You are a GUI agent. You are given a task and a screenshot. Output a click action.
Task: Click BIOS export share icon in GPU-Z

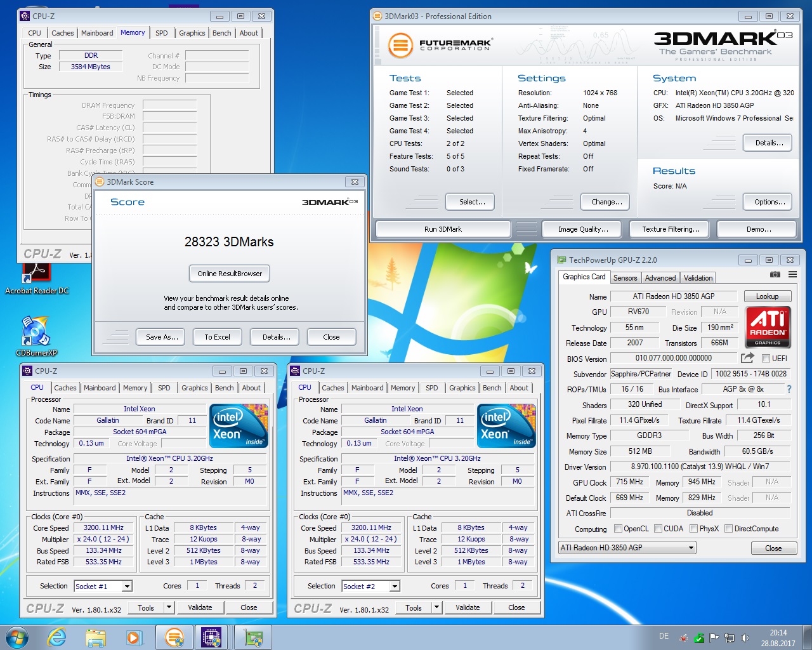tap(747, 358)
